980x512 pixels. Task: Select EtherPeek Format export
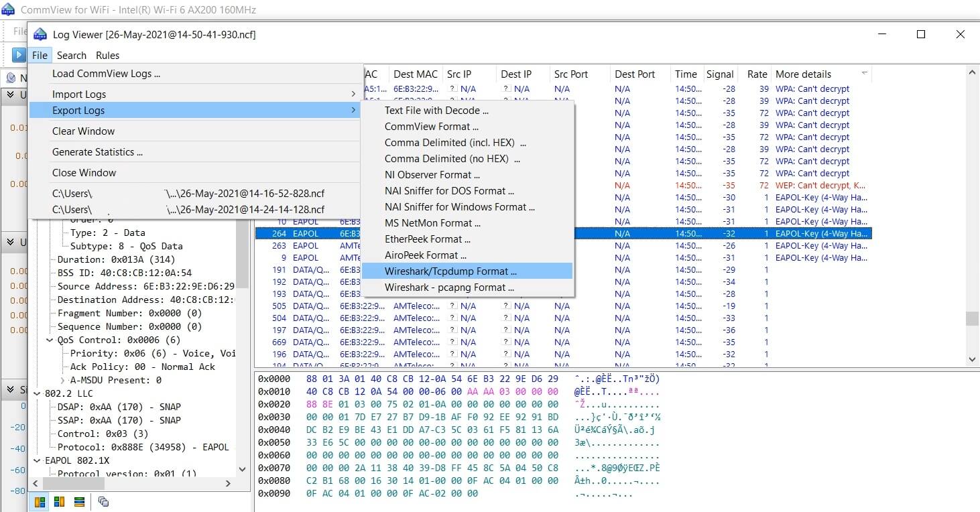click(x=467, y=239)
